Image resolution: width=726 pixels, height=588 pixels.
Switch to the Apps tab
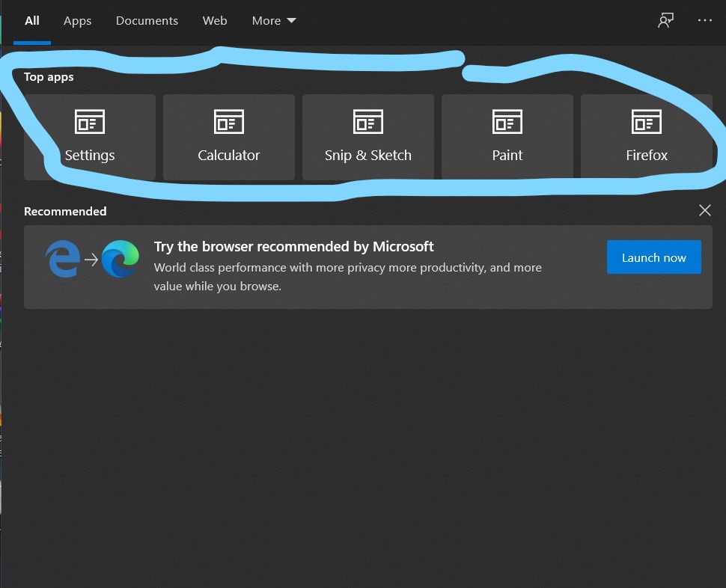coord(77,21)
